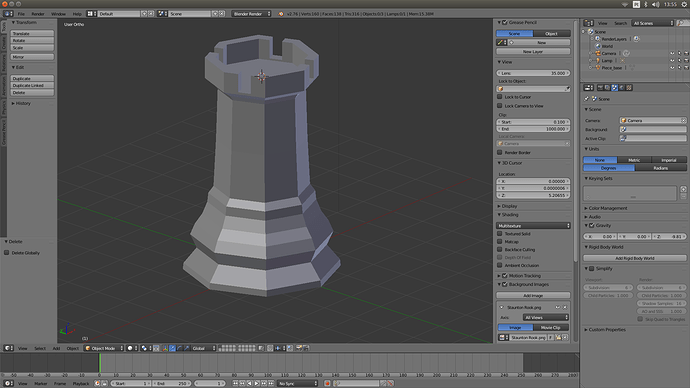Enable Backface Culling checkbox
This screenshot has width=690, height=388.
(499, 249)
